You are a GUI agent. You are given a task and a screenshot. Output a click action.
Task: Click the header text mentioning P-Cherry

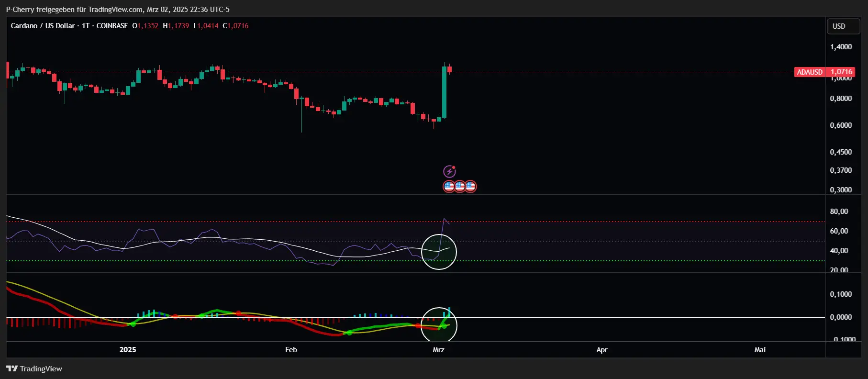click(x=118, y=9)
